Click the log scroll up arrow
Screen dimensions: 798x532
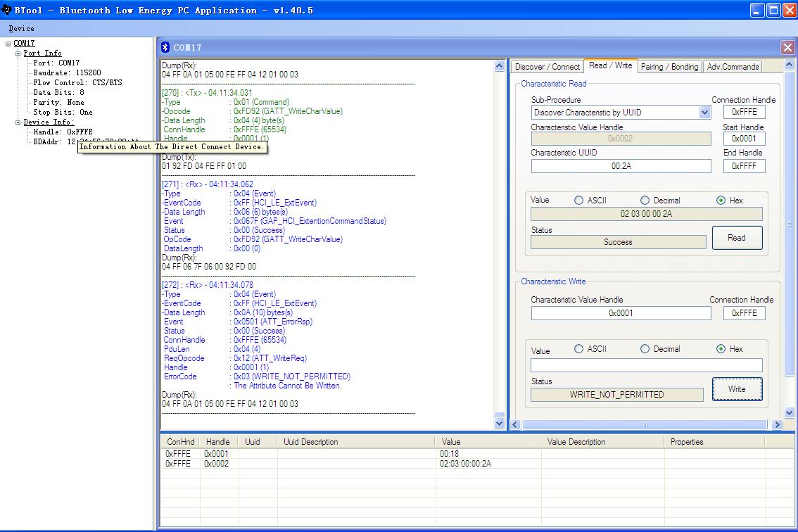tap(499, 65)
